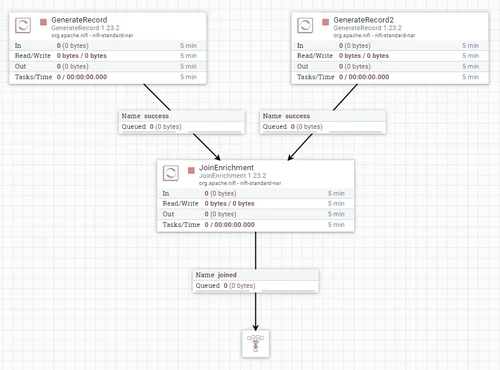Click the GenerateRecord2 processor icon

click(x=305, y=25)
